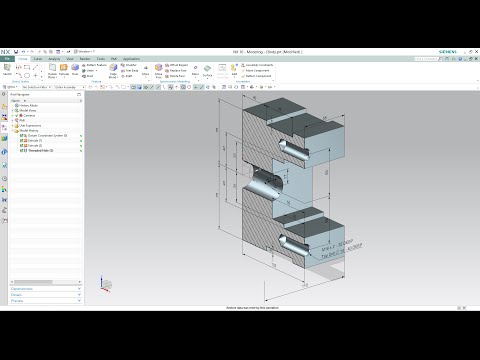Click the Part Navigator horizontal scrollbar
Viewport: 480px width, 360px height.
click(x=33, y=282)
